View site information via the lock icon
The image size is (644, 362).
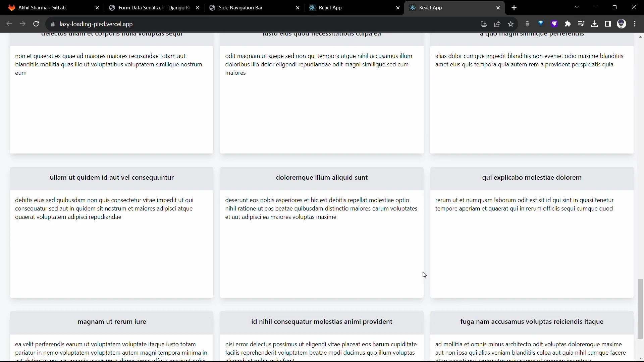pos(53,24)
